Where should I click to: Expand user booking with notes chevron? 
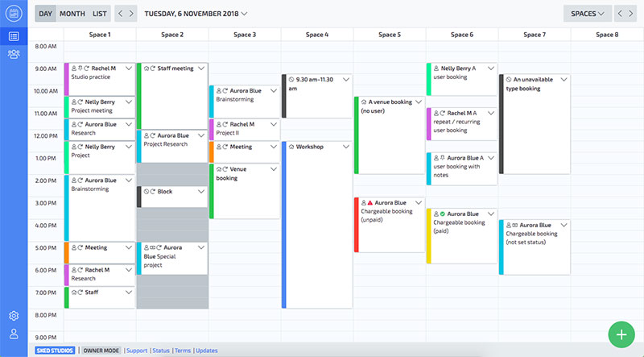click(491, 158)
